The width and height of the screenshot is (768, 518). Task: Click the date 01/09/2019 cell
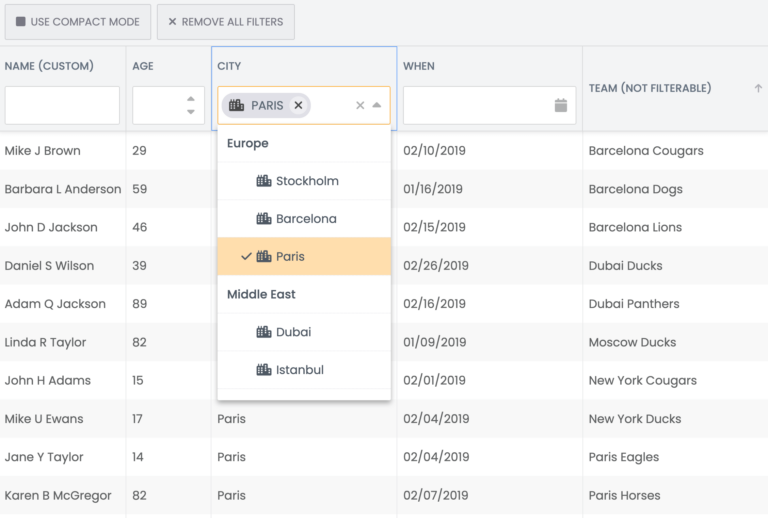pos(490,342)
